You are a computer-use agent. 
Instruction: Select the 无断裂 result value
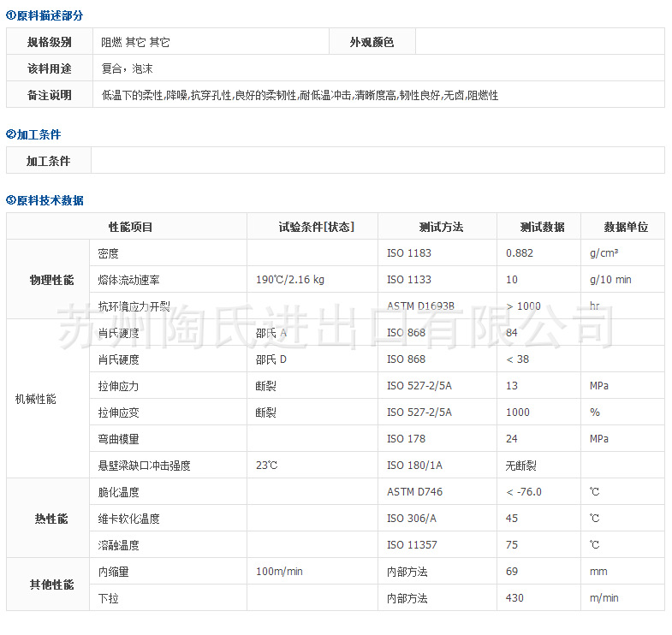tap(520, 466)
